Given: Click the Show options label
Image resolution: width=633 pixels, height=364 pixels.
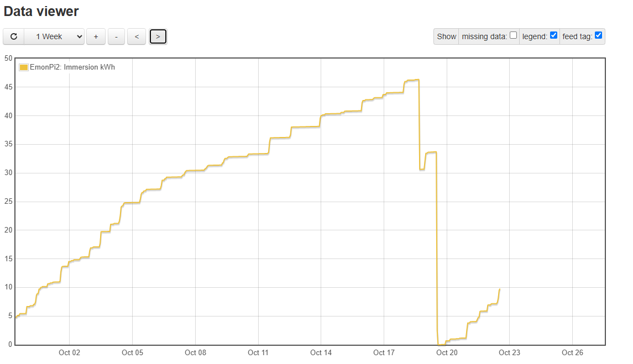Looking at the screenshot, I should [446, 36].
